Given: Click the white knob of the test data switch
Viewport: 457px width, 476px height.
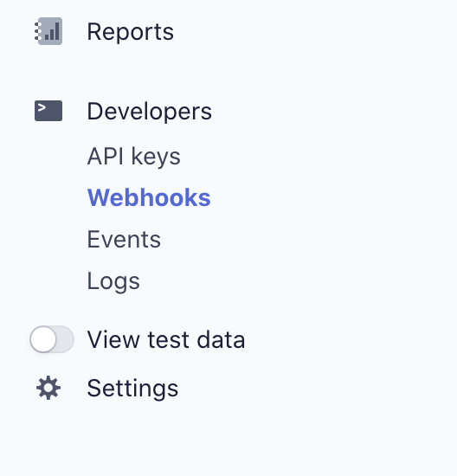Looking at the screenshot, I should point(43,339).
